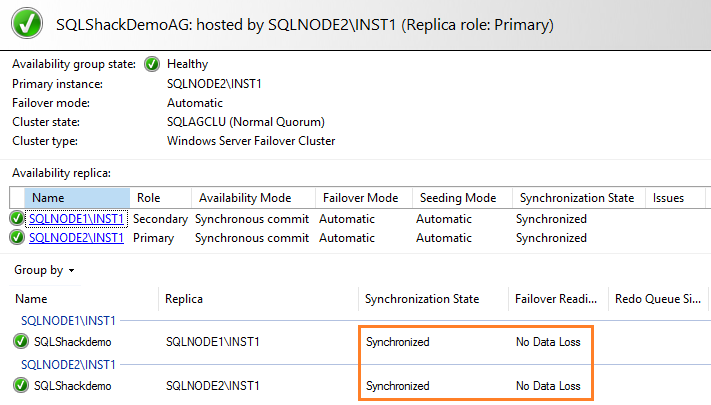The height and width of the screenshot is (405, 711).
Task: Click green check icon of SQLShackdemo under SQLNODE1
Action: click(x=21, y=342)
